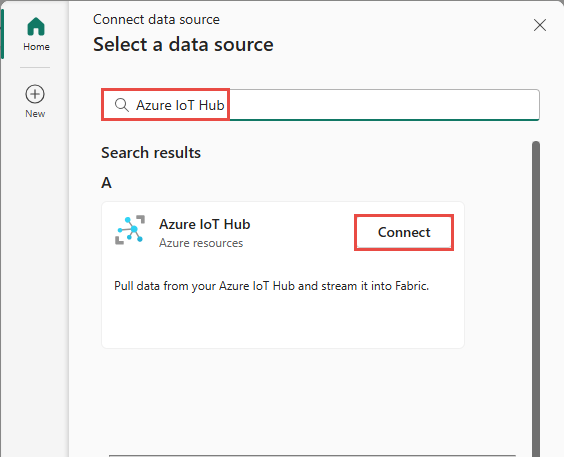The image size is (564, 457).
Task: Close the Connect data source dialog
Action: pos(540,25)
